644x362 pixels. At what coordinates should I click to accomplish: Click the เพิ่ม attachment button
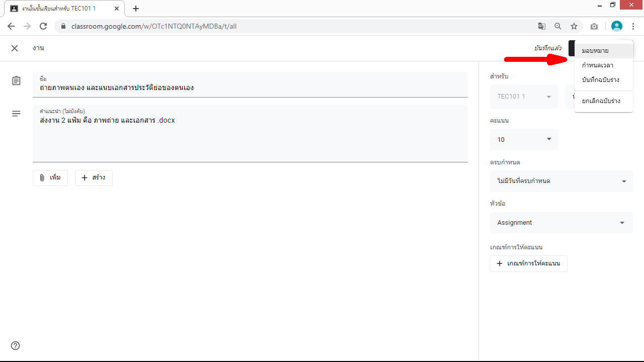(x=50, y=178)
